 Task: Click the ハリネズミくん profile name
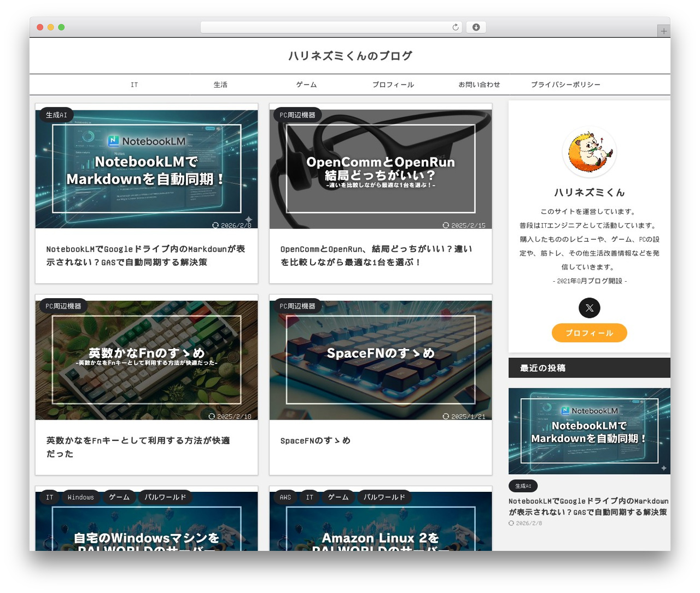pyautogui.click(x=590, y=193)
